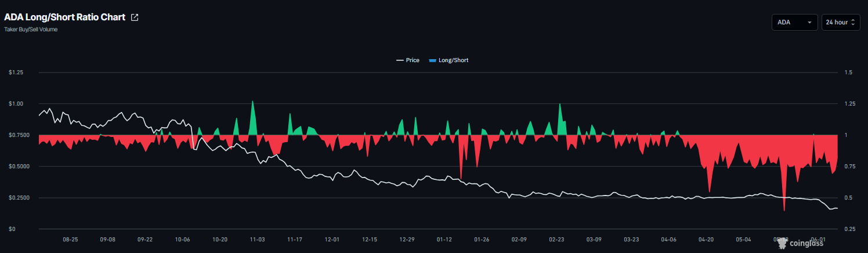Open the external link icon beside chart title

click(x=135, y=17)
